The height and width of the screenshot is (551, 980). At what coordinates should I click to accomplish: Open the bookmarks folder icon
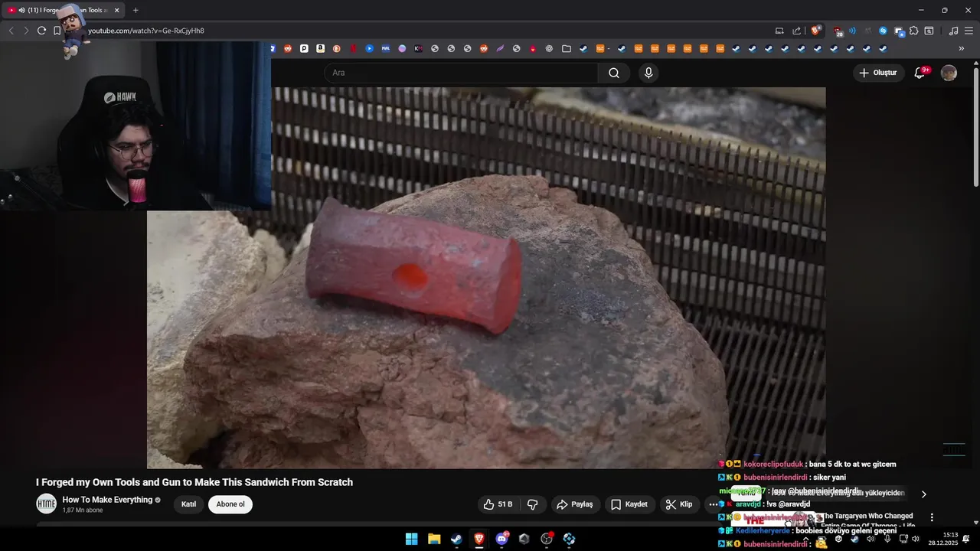[x=567, y=48]
